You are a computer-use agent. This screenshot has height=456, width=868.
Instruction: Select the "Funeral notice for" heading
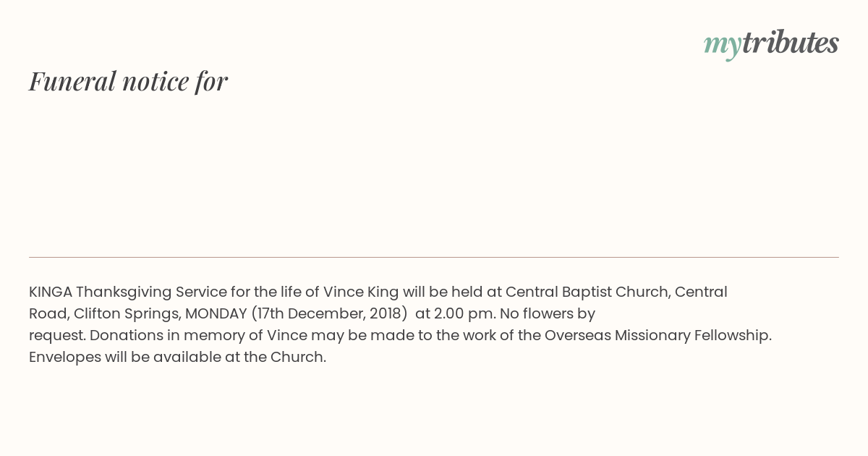[x=128, y=81]
